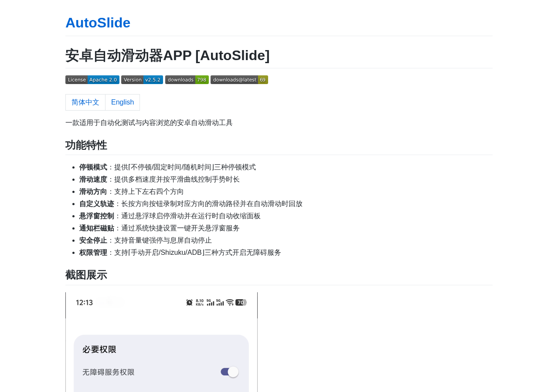Click the 滑动速度 feature item
This screenshot has width=558, height=392.
[x=160, y=179]
